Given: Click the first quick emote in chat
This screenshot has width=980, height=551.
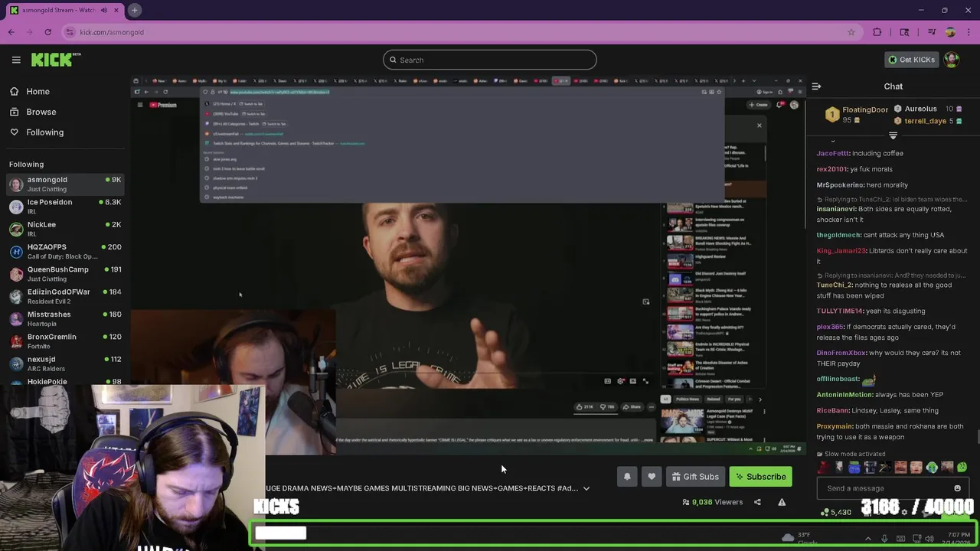Looking at the screenshot, I should point(823,467).
